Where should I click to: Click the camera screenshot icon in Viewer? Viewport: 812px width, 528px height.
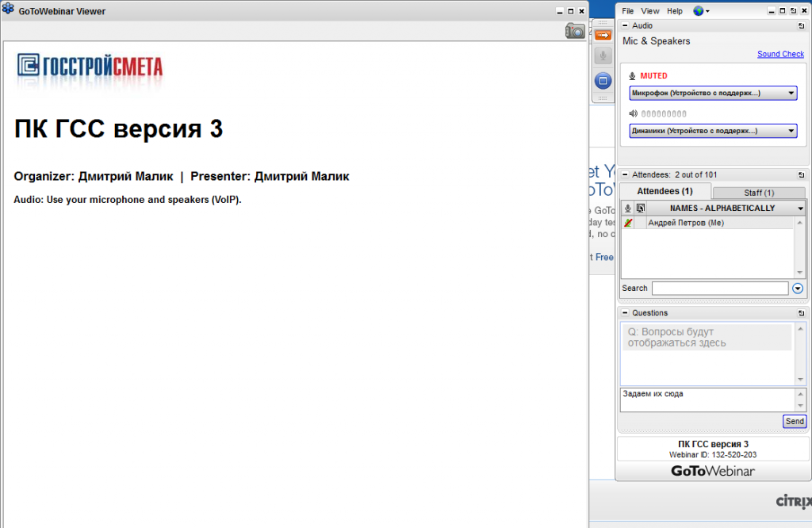pos(575,31)
